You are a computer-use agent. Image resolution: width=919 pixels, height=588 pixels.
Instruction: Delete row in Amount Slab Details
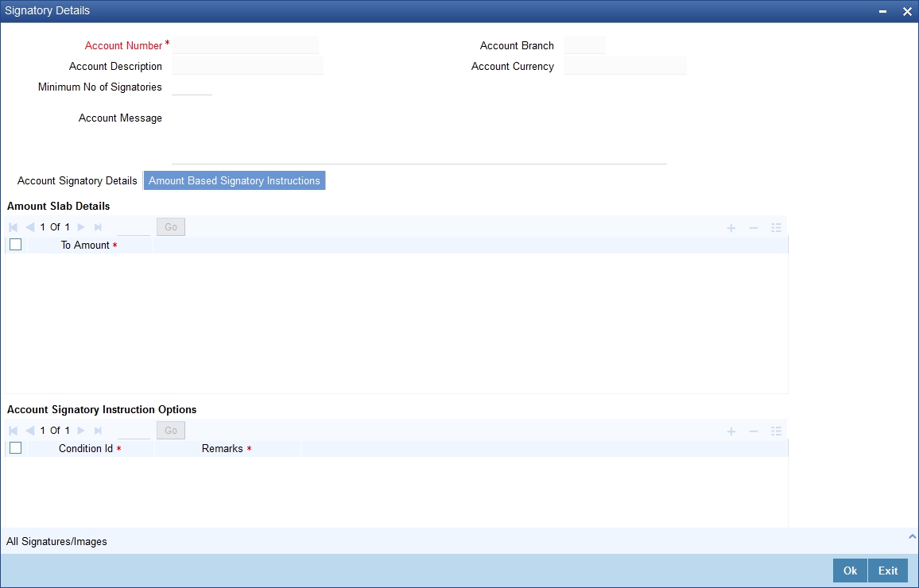pyautogui.click(x=754, y=228)
